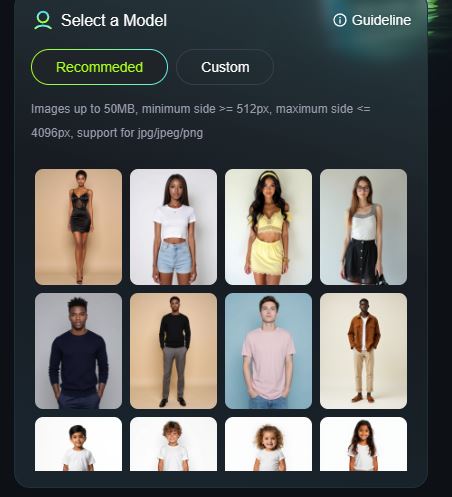Image resolution: width=452 pixels, height=497 pixels.
Task: Select the boy with curly light-brown hair
Action: [173, 444]
